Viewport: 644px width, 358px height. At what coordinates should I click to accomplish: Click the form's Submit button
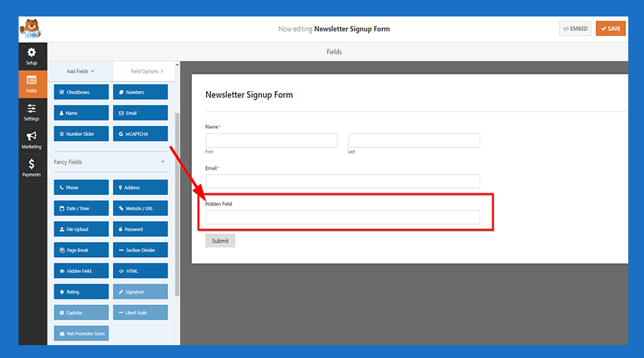[220, 241]
